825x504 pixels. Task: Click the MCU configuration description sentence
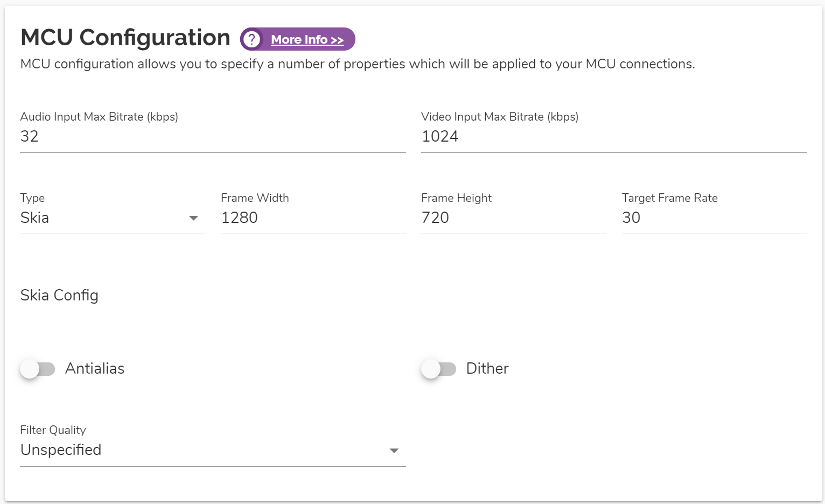[358, 64]
